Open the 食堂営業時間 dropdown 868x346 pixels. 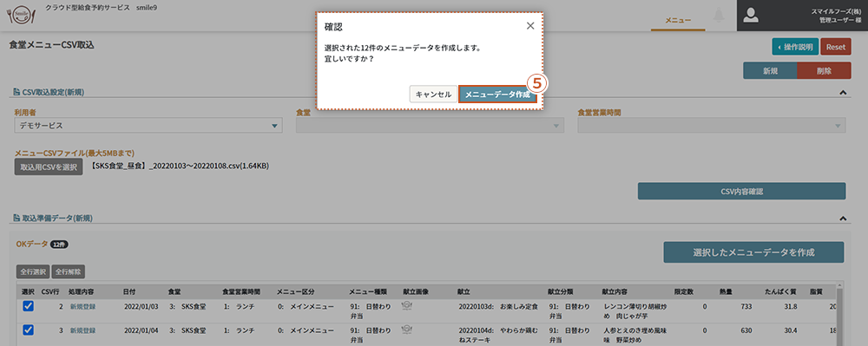click(712, 126)
